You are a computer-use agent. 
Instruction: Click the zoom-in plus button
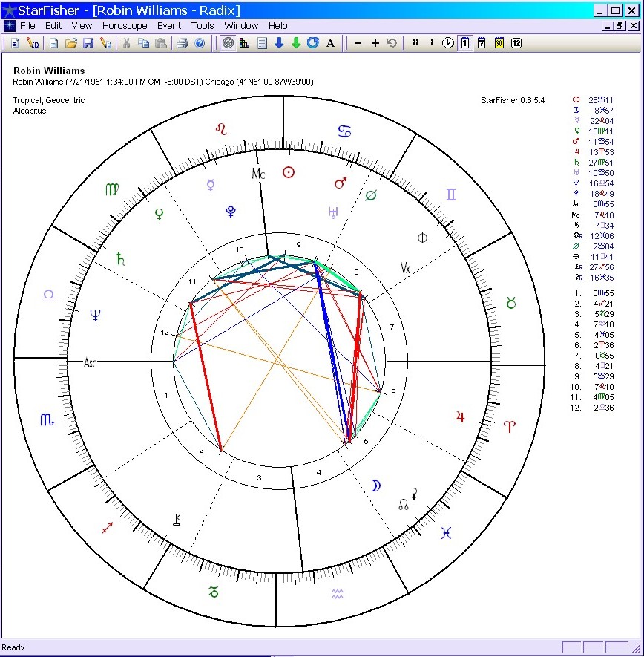[375, 42]
